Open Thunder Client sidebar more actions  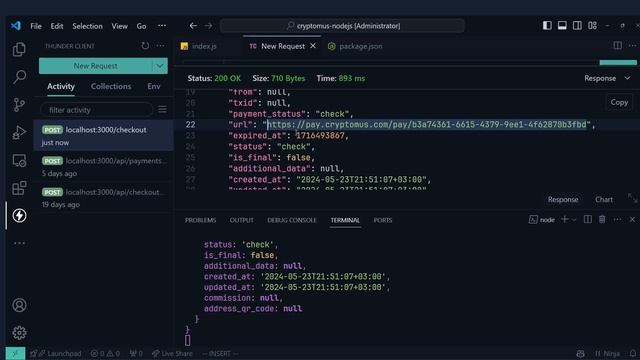(161, 46)
